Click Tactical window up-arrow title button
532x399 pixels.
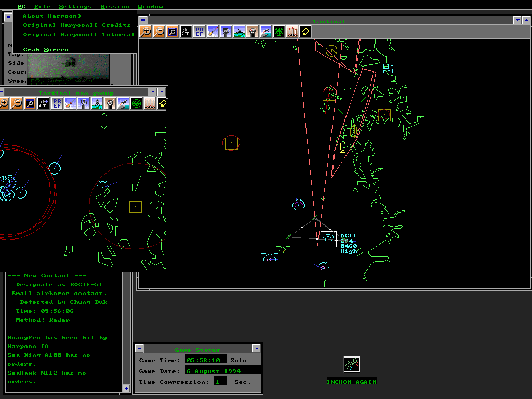point(526,20)
